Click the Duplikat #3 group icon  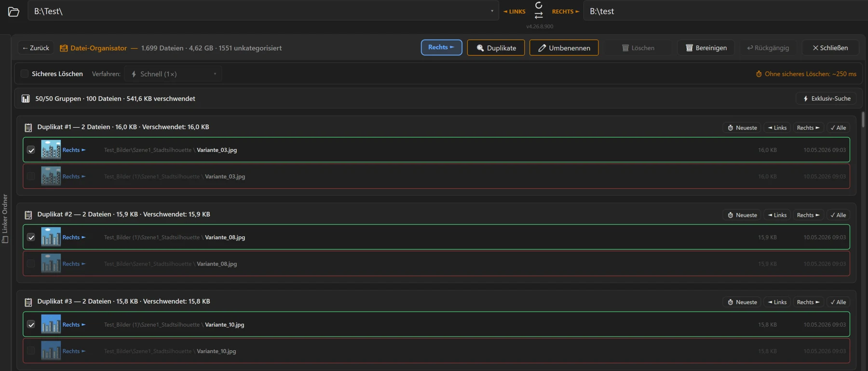tap(28, 302)
